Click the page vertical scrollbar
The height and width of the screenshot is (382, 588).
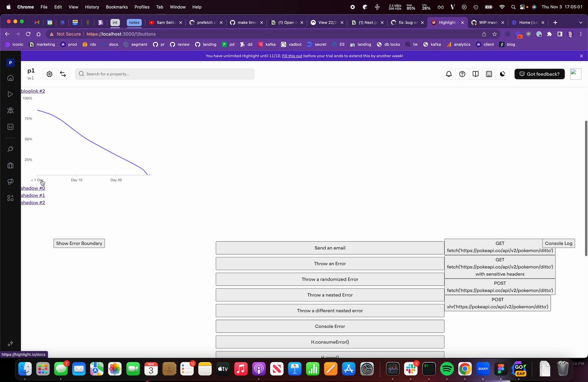[x=586, y=188]
